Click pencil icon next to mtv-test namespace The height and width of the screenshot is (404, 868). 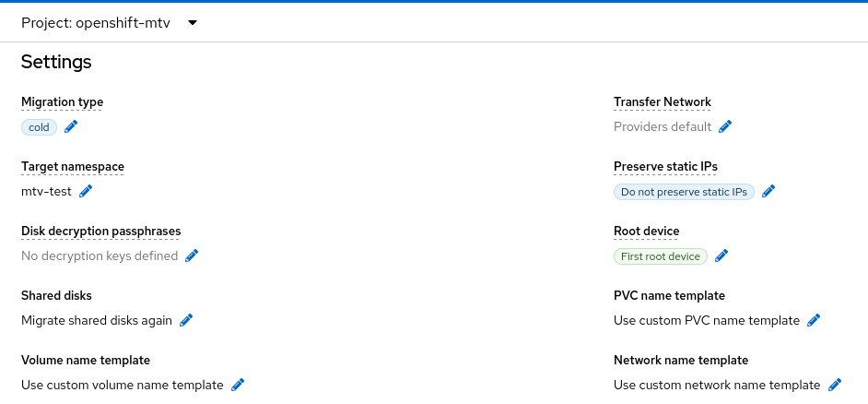[x=86, y=191]
